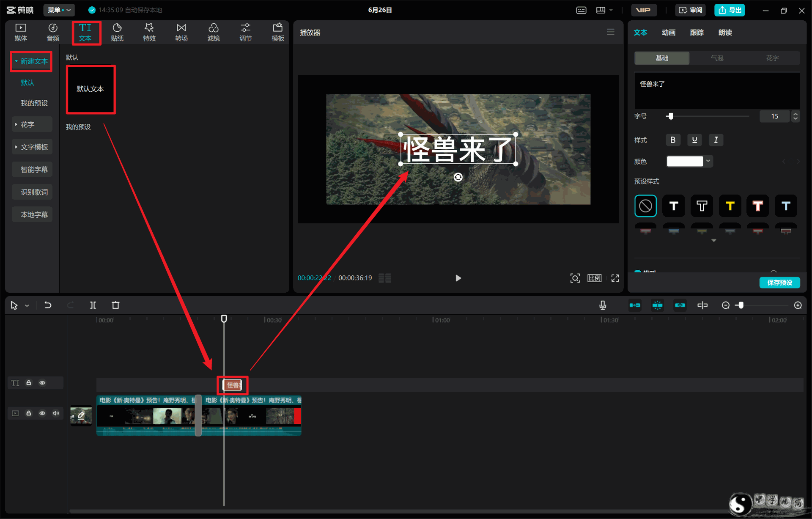Viewport: 812px width, 519px height.
Task: Click the 导出 export button
Action: [730, 10]
